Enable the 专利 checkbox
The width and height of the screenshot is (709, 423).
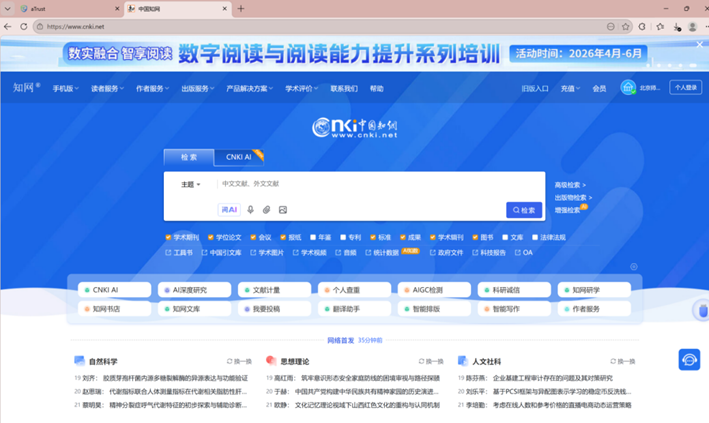point(343,237)
